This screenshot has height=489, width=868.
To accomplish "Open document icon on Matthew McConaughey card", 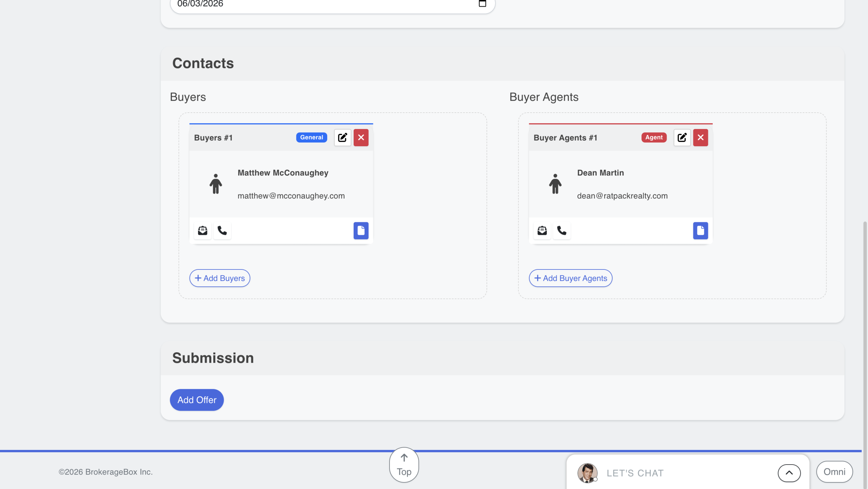I will pos(361,231).
